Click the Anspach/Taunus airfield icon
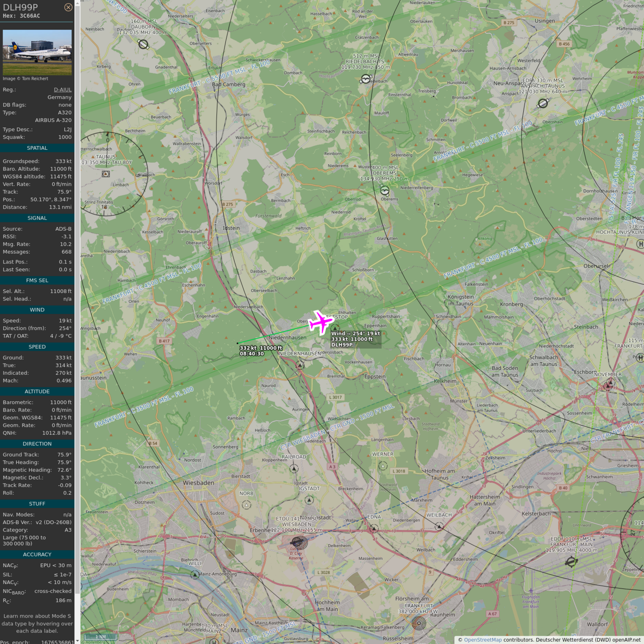 (543, 103)
